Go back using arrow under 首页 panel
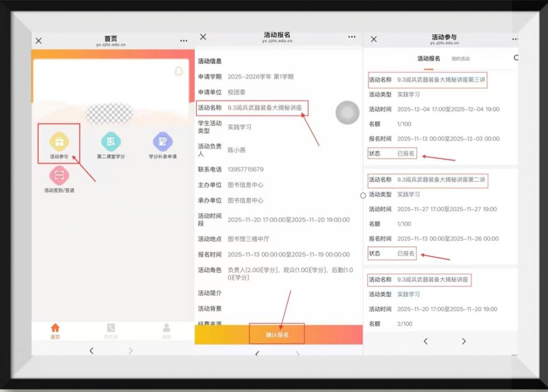 (x=92, y=351)
